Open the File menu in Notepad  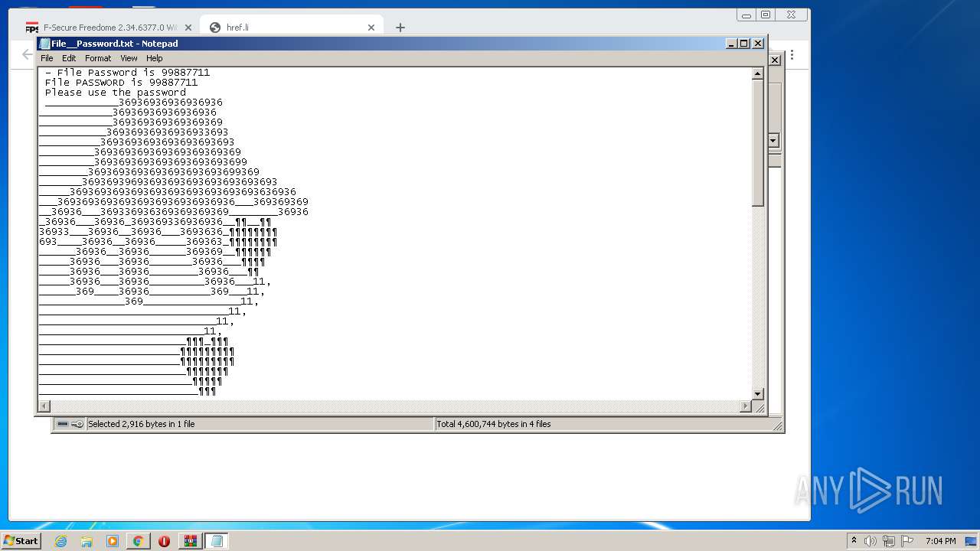click(x=47, y=58)
